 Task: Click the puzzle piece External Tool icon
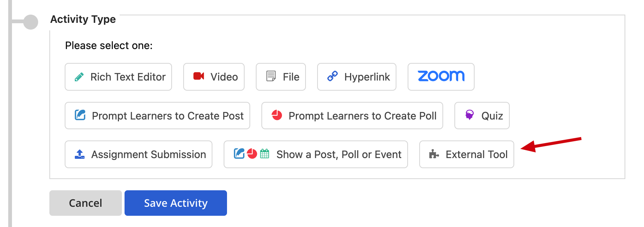(x=434, y=154)
